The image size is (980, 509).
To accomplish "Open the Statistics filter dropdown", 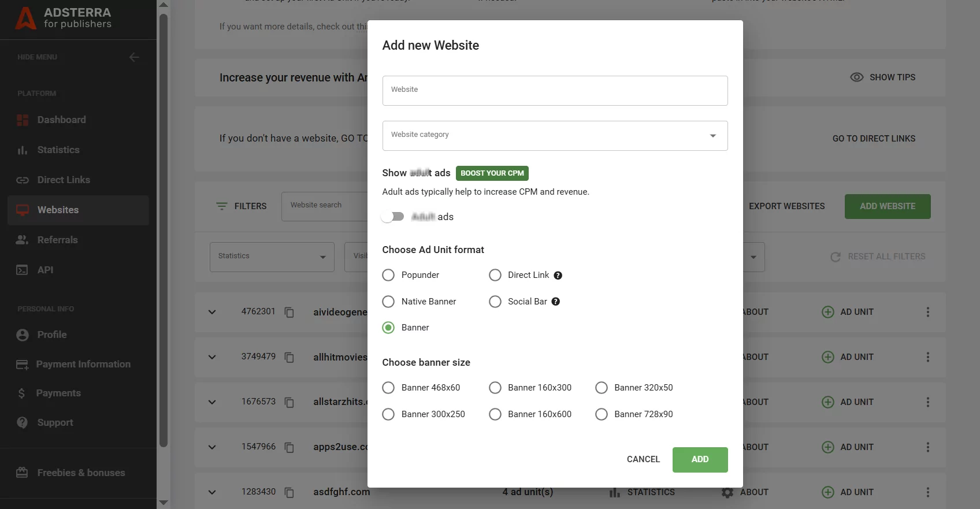I will point(272,257).
